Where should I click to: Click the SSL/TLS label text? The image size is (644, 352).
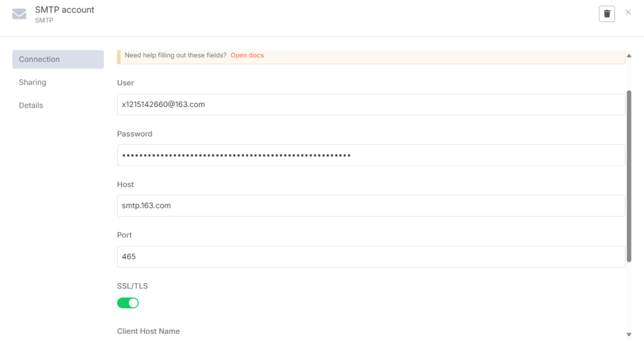pyautogui.click(x=132, y=286)
